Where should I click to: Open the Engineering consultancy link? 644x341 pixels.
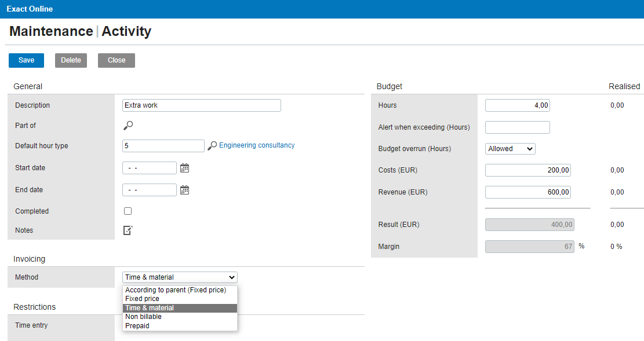(x=257, y=145)
